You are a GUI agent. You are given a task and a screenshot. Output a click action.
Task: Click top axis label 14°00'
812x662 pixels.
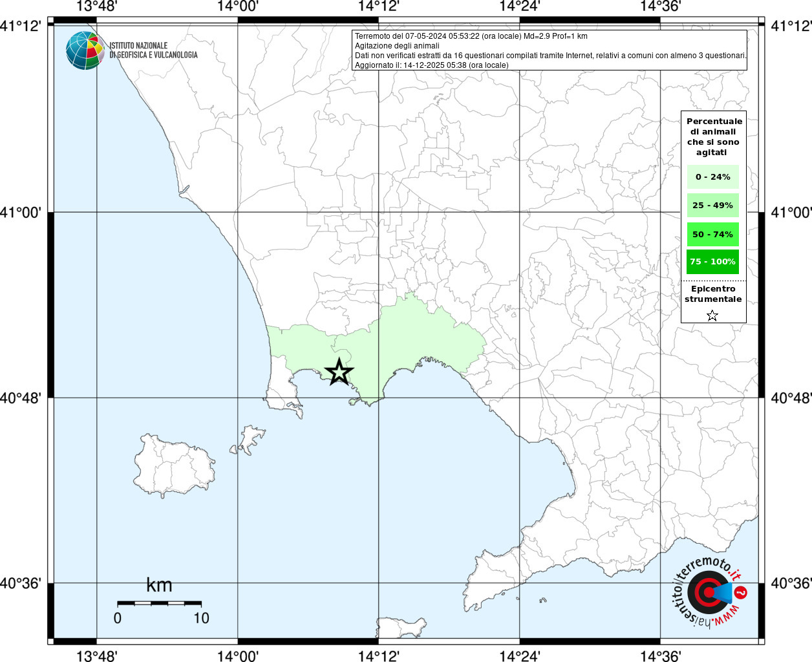pyautogui.click(x=238, y=7)
